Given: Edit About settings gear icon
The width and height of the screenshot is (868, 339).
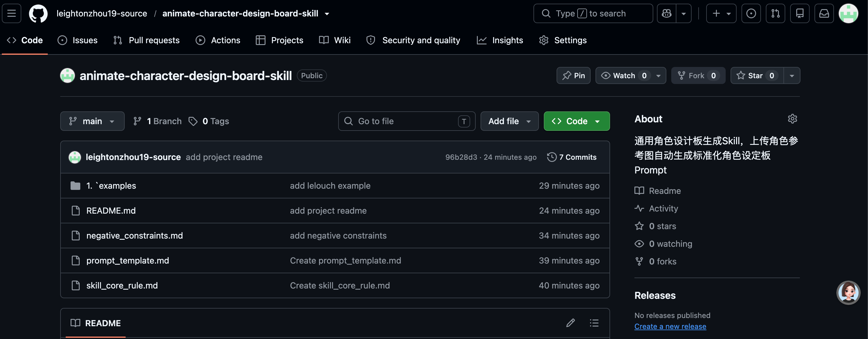Looking at the screenshot, I should [x=792, y=119].
